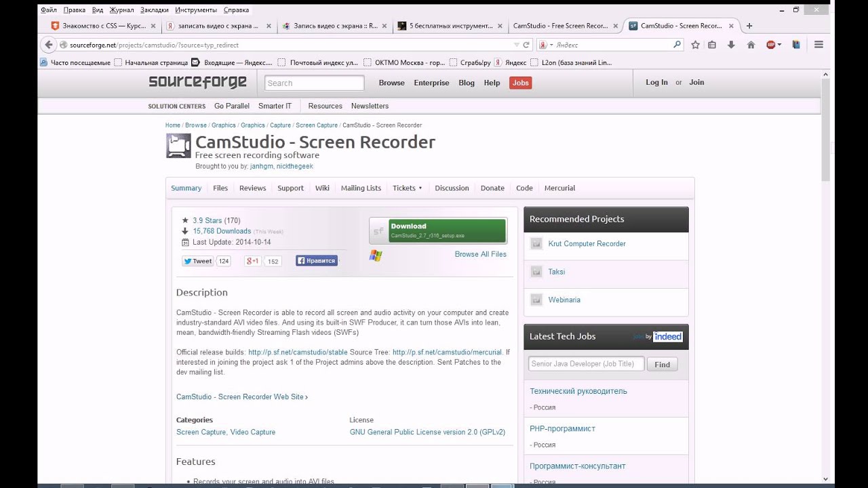Open the downloads arrow icon
The width and height of the screenshot is (868, 488).
click(x=731, y=45)
